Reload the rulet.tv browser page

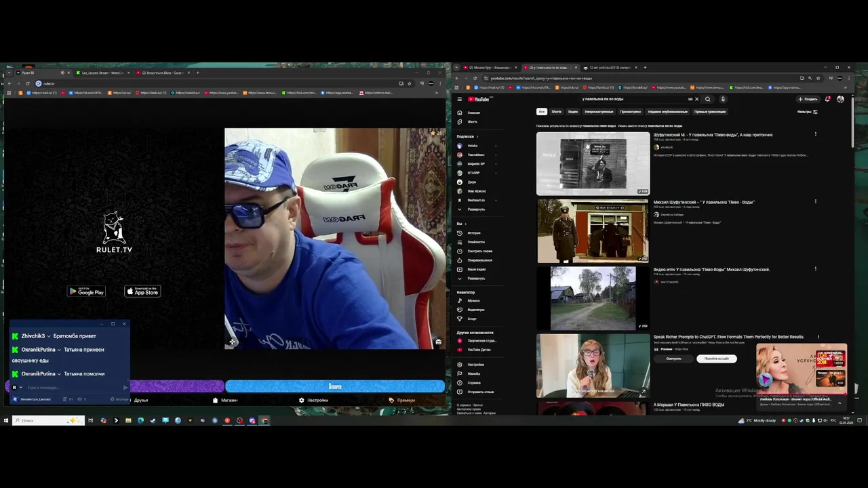[x=28, y=83]
